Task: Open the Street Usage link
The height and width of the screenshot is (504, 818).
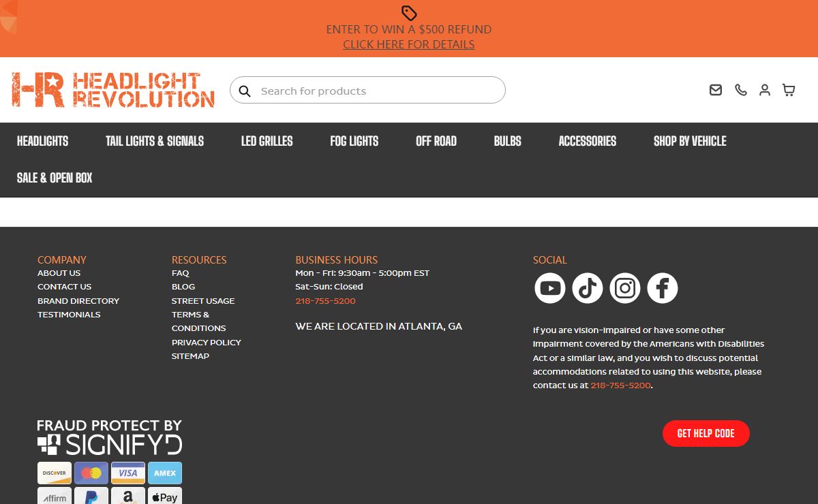Action: (203, 300)
